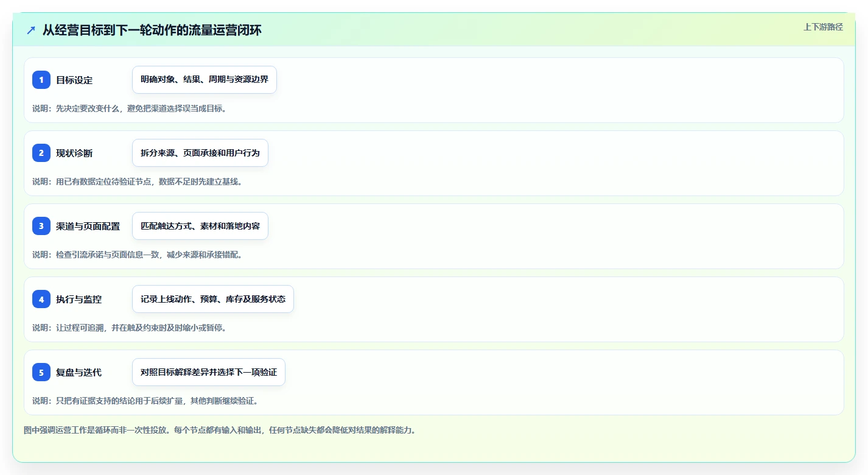868x475 pixels.
Task: Click the 现状诊断 step label
Action: pos(74,153)
